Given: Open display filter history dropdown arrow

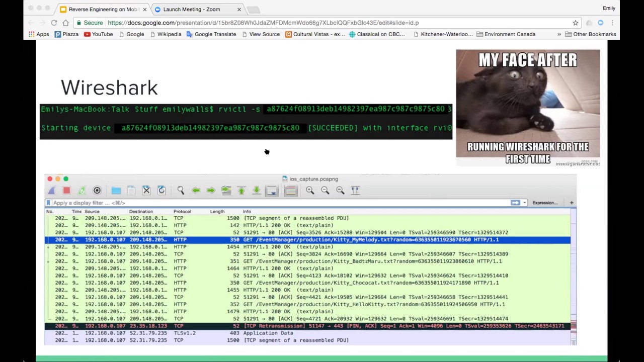Looking at the screenshot, I should coord(524,203).
